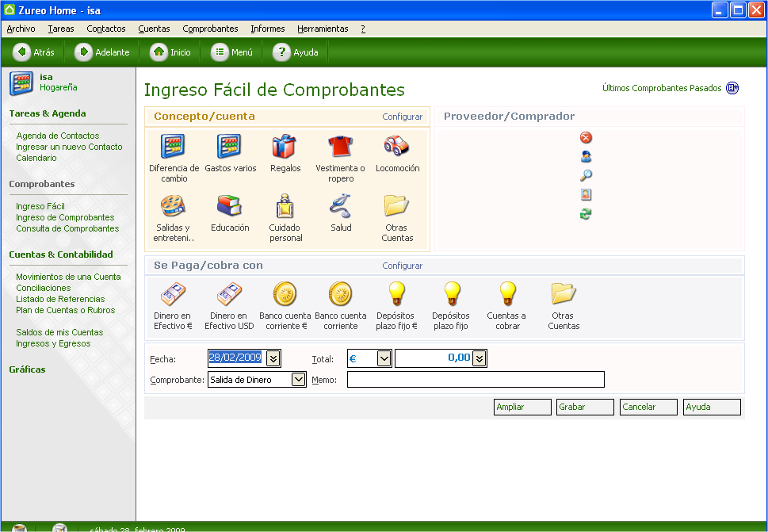Go back with the Atrás button
768x532 pixels.
click(x=34, y=52)
